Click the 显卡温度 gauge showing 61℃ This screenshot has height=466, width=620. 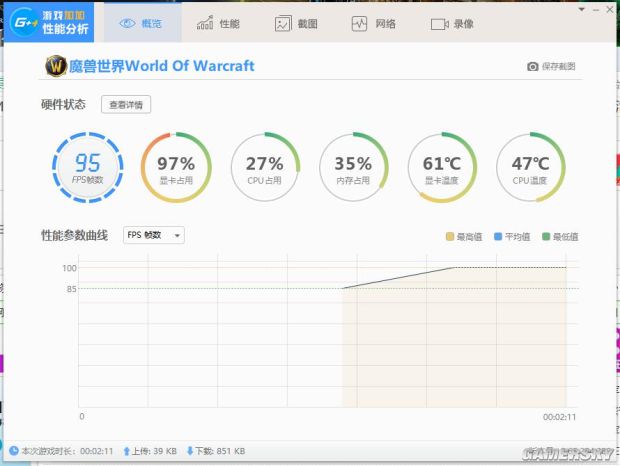click(x=441, y=167)
